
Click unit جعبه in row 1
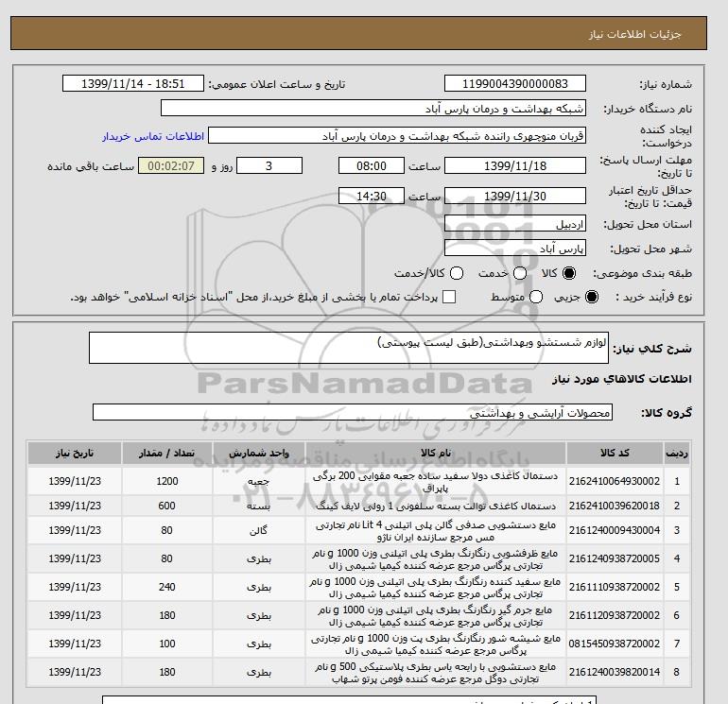(259, 482)
